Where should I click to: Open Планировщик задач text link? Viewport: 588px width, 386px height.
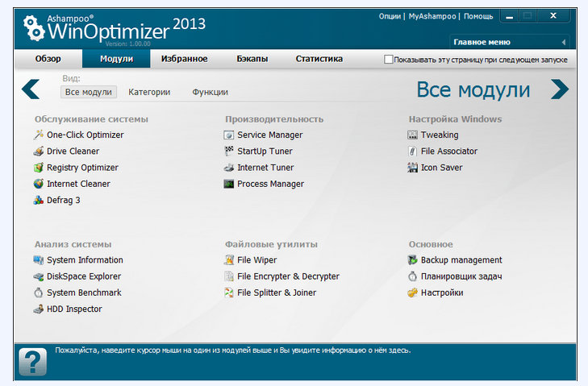(461, 276)
